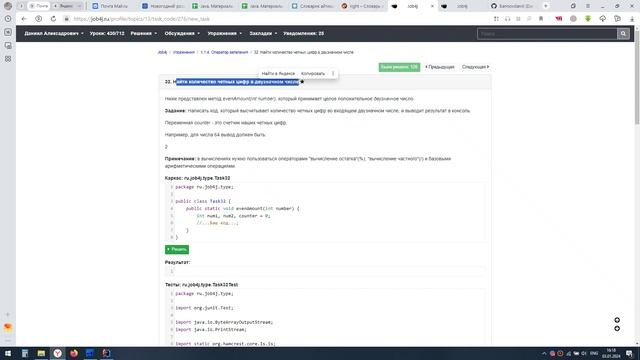
Task: Expand the Обсуждения dropdown menu
Action: click(182, 33)
